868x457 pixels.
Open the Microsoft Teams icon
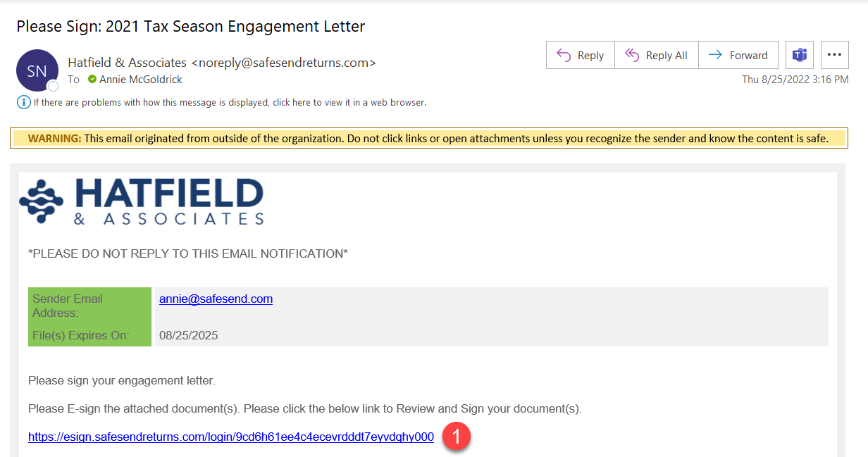tap(800, 55)
